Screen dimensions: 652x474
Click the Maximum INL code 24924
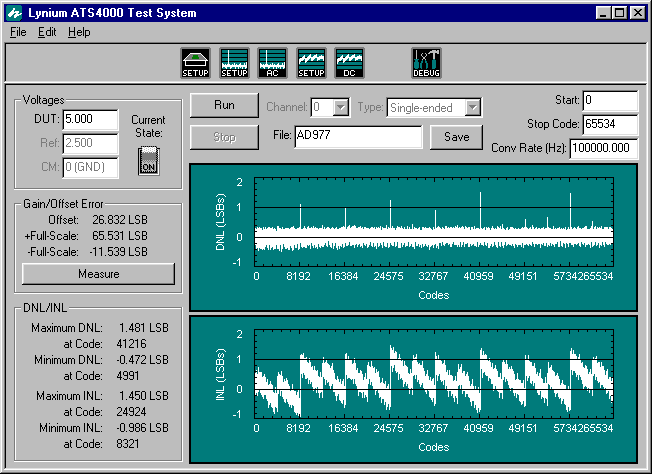click(x=131, y=412)
